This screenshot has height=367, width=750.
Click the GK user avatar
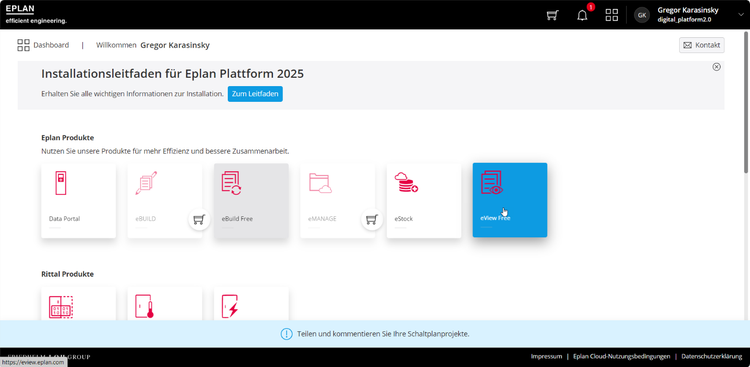click(x=642, y=15)
